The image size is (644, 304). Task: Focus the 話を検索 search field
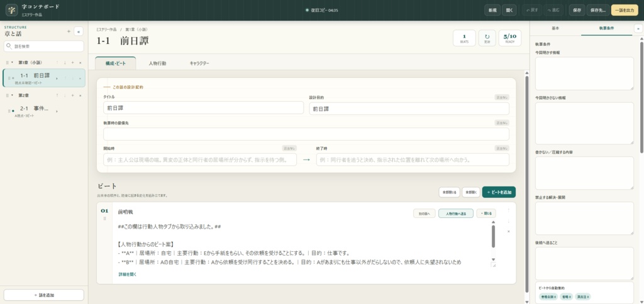point(44,46)
